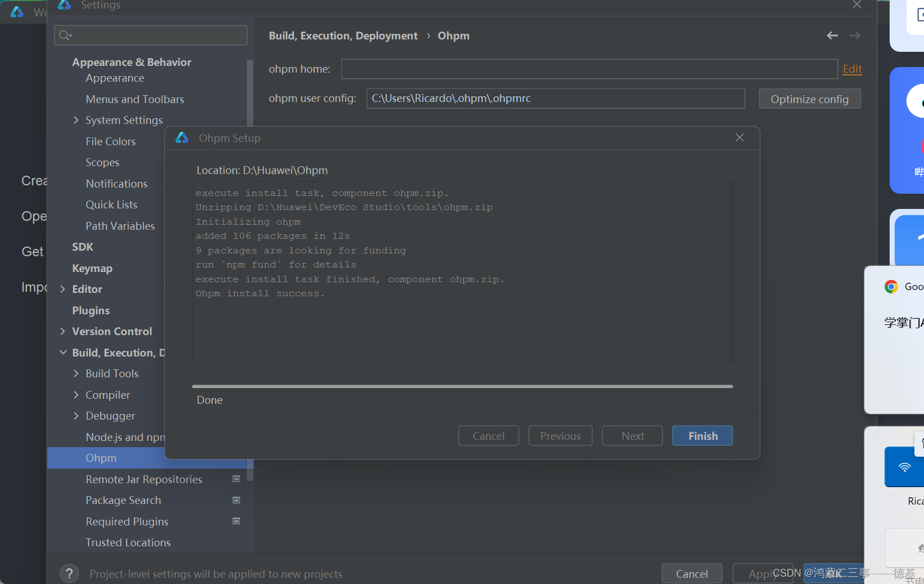Expand the Version Control section
The width and height of the screenshot is (924, 584).
coord(63,331)
